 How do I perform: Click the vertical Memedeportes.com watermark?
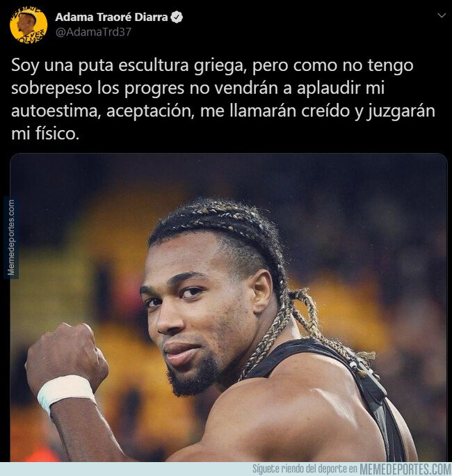click(11, 238)
